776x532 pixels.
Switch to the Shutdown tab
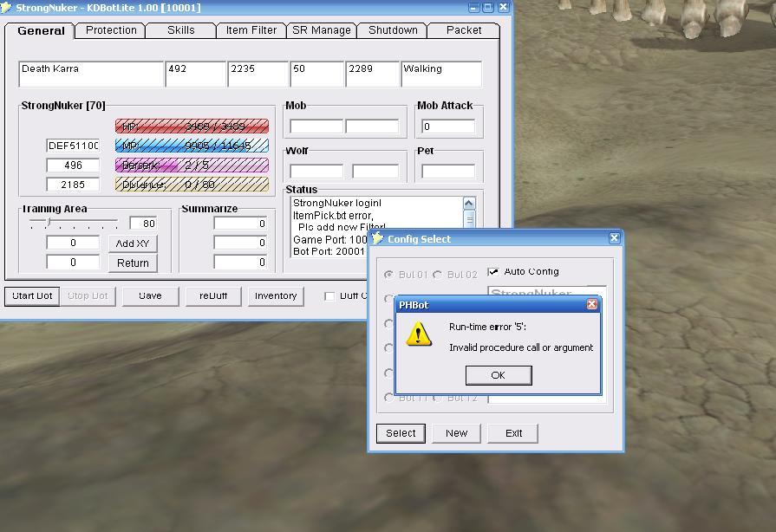tap(393, 30)
